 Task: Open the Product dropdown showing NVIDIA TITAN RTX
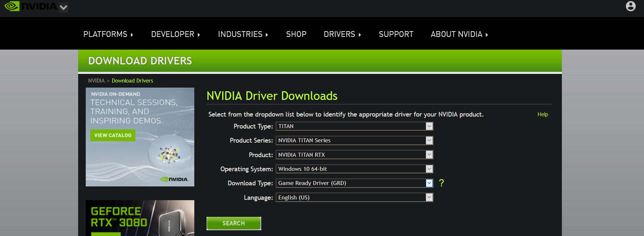(x=355, y=155)
